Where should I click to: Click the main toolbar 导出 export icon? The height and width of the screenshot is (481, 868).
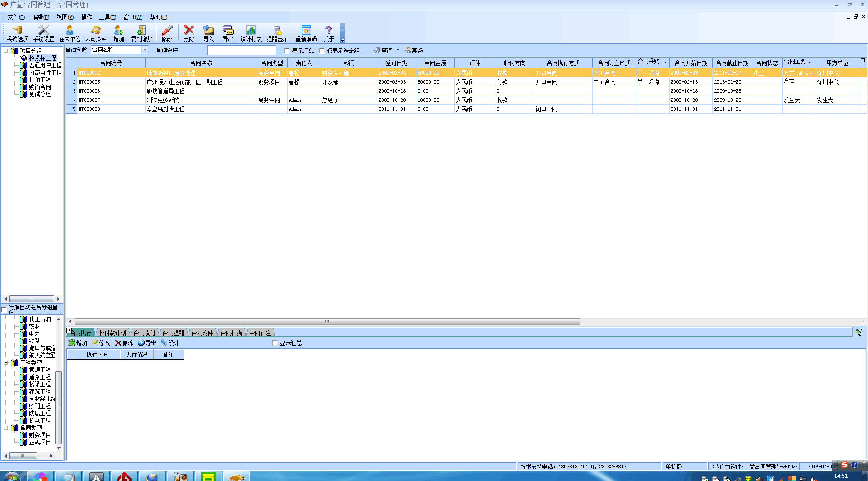click(x=228, y=34)
